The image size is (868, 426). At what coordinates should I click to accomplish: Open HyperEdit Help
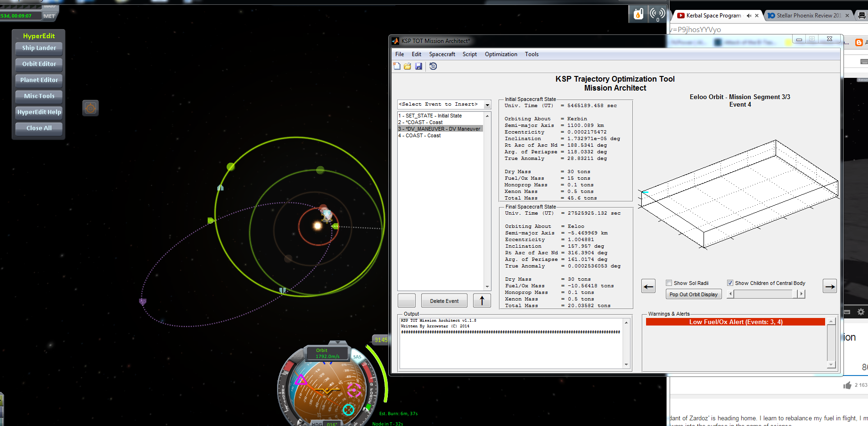39,112
